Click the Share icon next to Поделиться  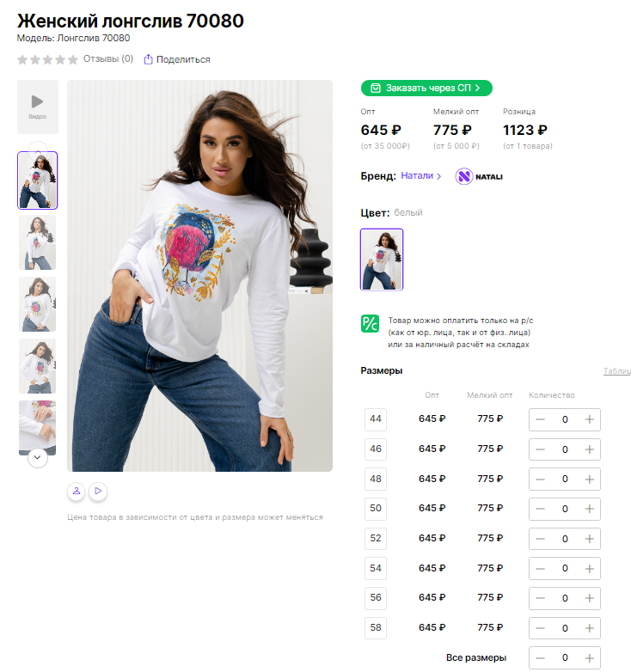(x=149, y=59)
